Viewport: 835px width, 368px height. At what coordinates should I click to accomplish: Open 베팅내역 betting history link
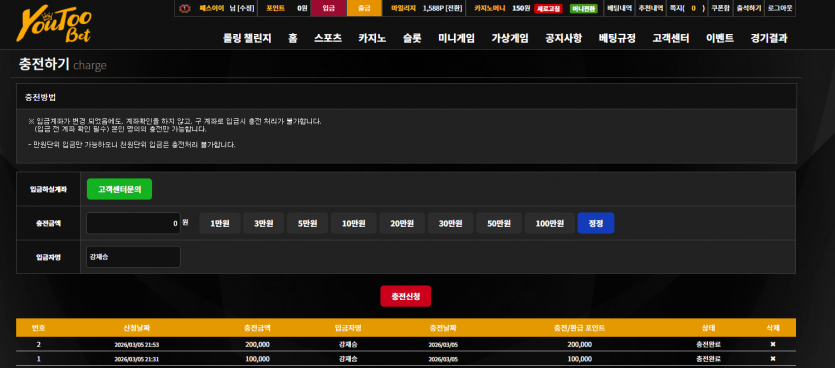tap(619, 8)
